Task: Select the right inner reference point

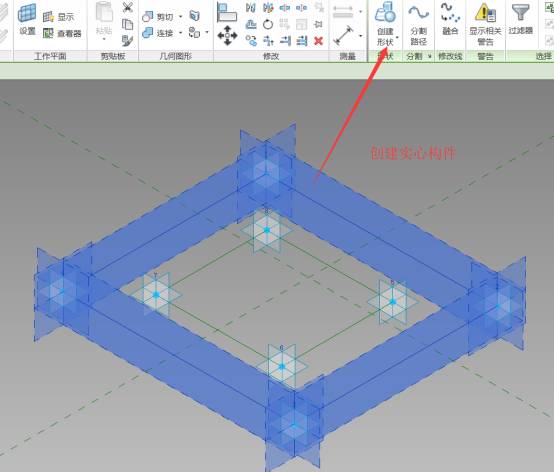Action: (x=393, y=302)
